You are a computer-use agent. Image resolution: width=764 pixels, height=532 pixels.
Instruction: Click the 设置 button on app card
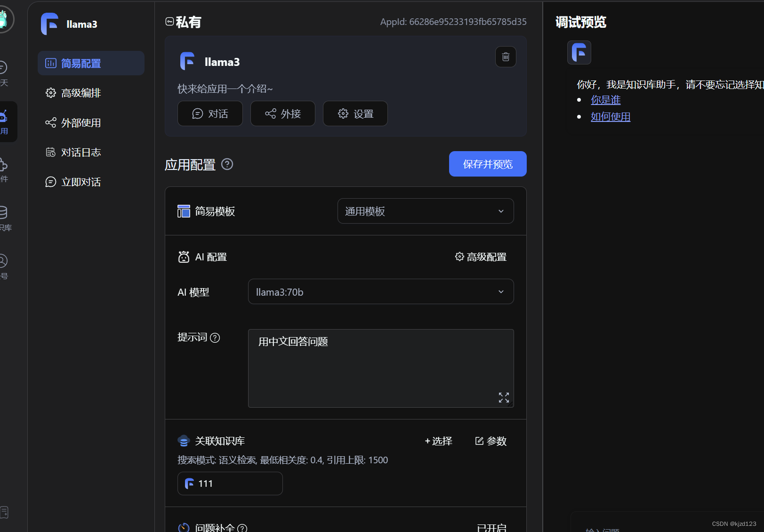click(355, 113)
